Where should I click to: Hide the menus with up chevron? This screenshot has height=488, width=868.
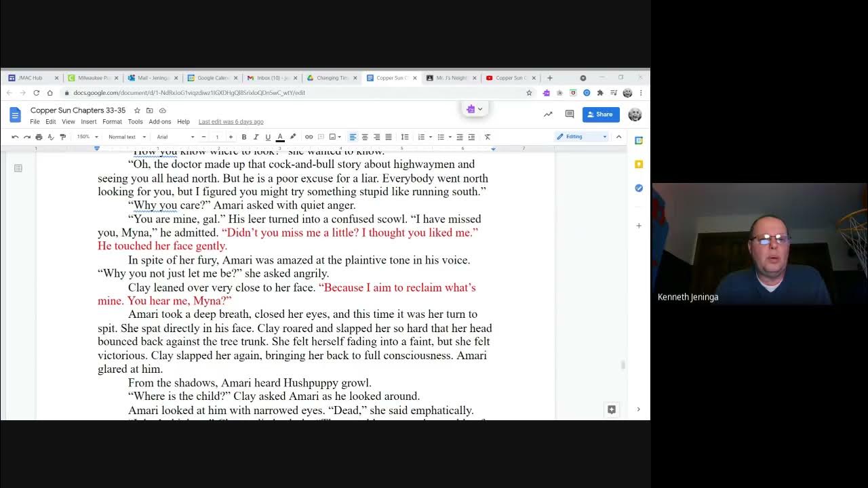(x=618, y=137)
